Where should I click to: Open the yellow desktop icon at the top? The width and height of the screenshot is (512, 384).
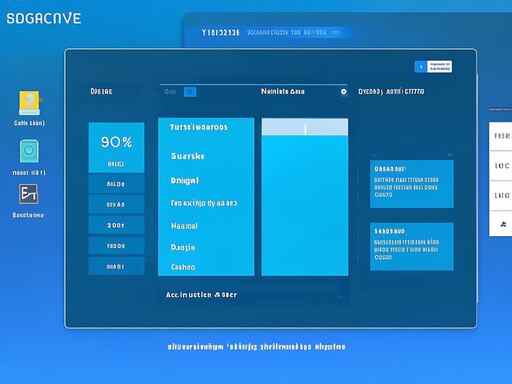click(29, 103)
